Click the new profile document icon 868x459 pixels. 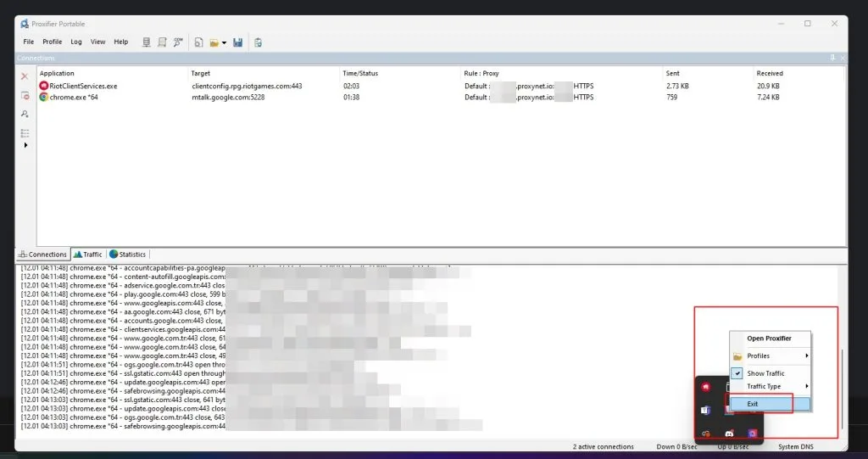(x=198, y=42)
